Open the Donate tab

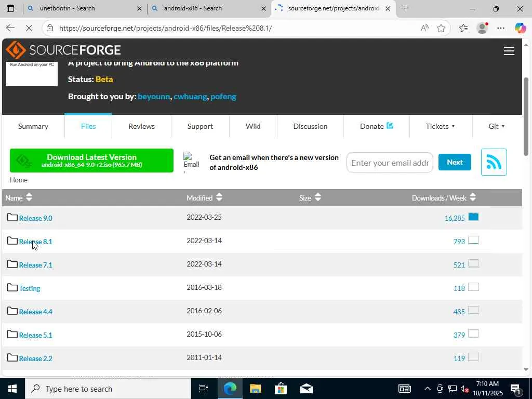coord(377,126)
